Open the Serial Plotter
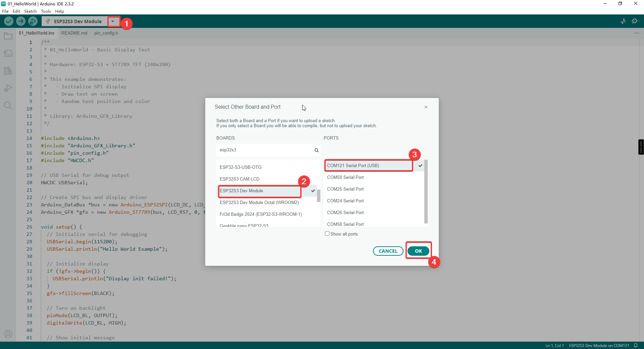 pos(623,21)
